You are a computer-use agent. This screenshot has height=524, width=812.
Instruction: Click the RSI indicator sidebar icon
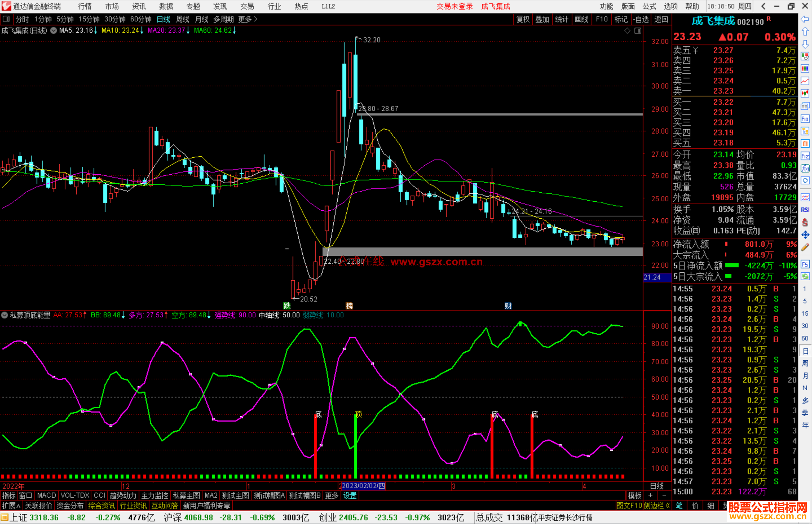[805, 210]
